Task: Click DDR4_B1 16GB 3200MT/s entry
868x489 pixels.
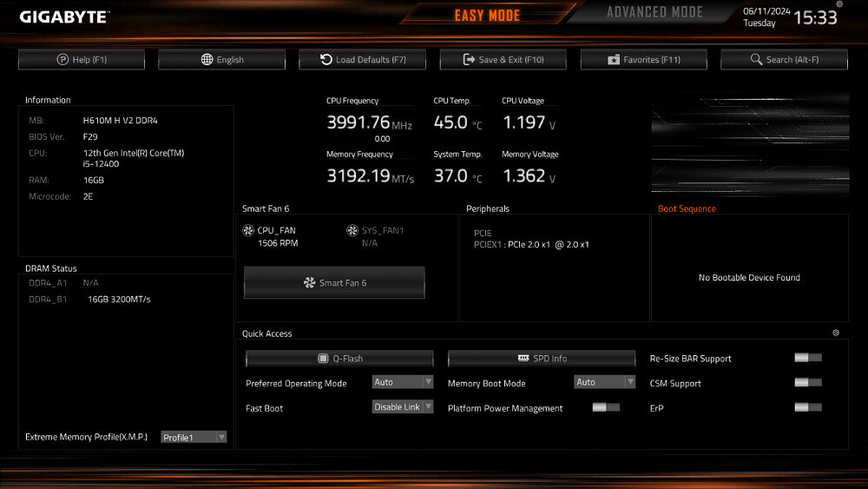Action: [89, 299]
